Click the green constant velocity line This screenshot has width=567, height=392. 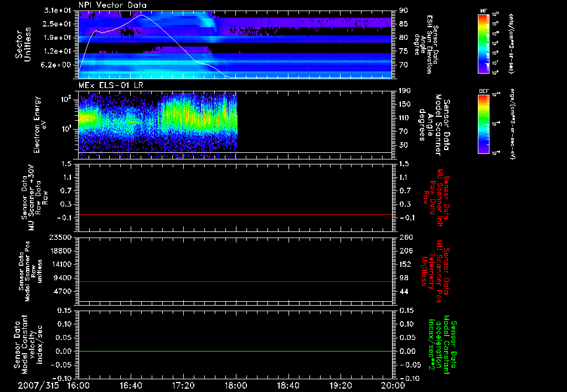pyautogui.click(x=235, y=351)
